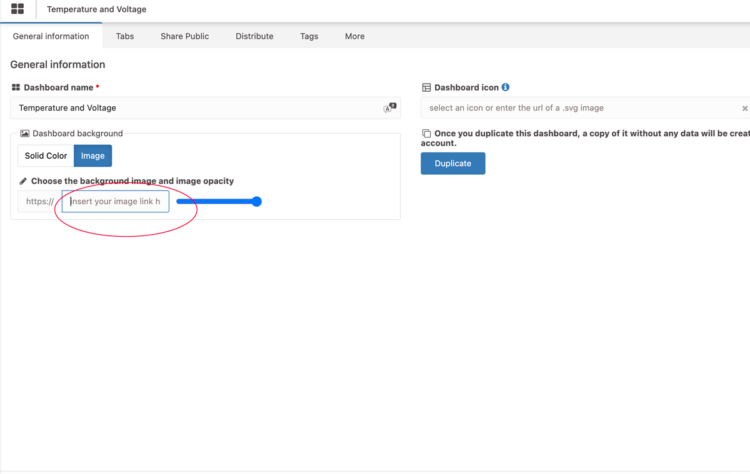This screenshot has width=750, height=474.
Task: Click the copy icon next to duplicate notice
Action: coord(427,133)
